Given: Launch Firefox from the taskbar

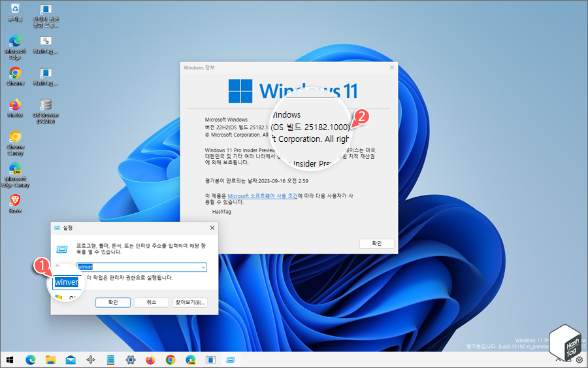Looking at the screenshot, I should click(150, 360).
